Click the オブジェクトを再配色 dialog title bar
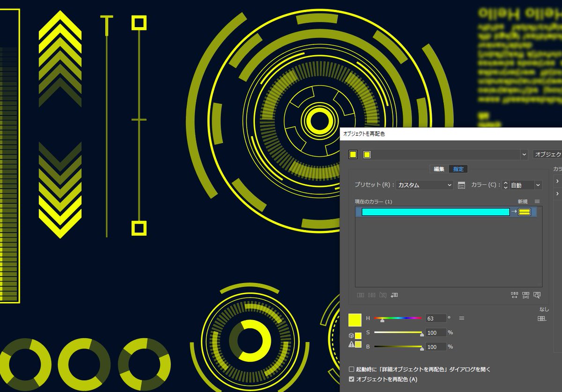 (451, 133)
